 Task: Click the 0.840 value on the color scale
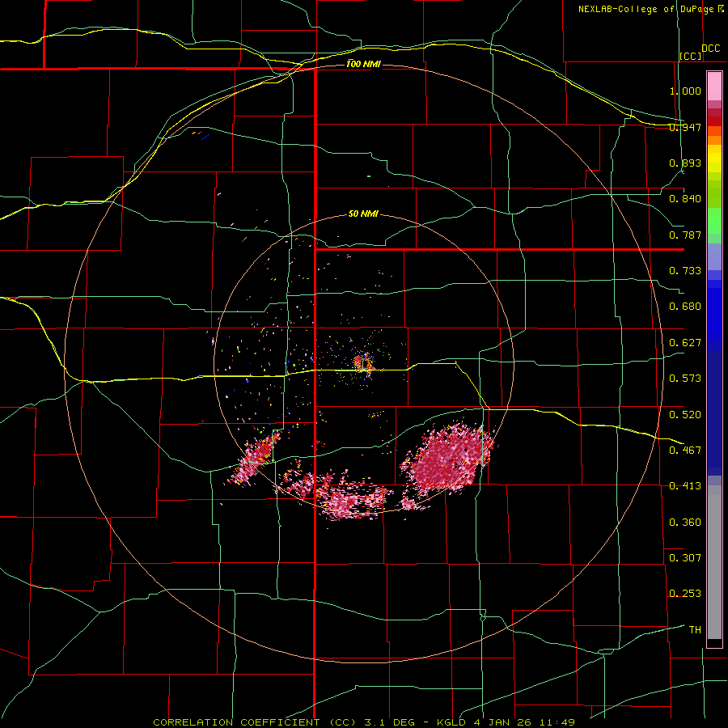(685, 199)
